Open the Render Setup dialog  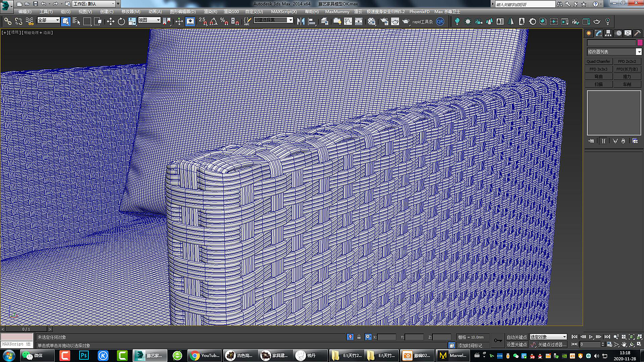[384, 21]
